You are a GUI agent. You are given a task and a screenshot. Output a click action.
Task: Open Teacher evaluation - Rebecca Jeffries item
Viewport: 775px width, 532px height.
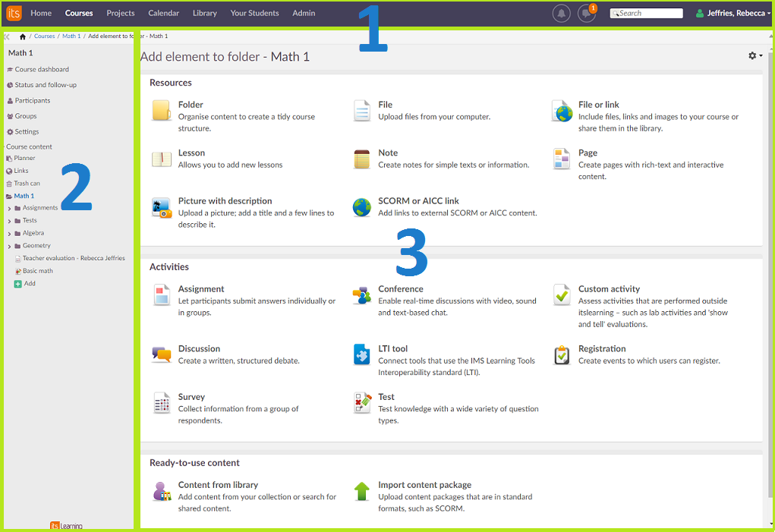point(70,258)
